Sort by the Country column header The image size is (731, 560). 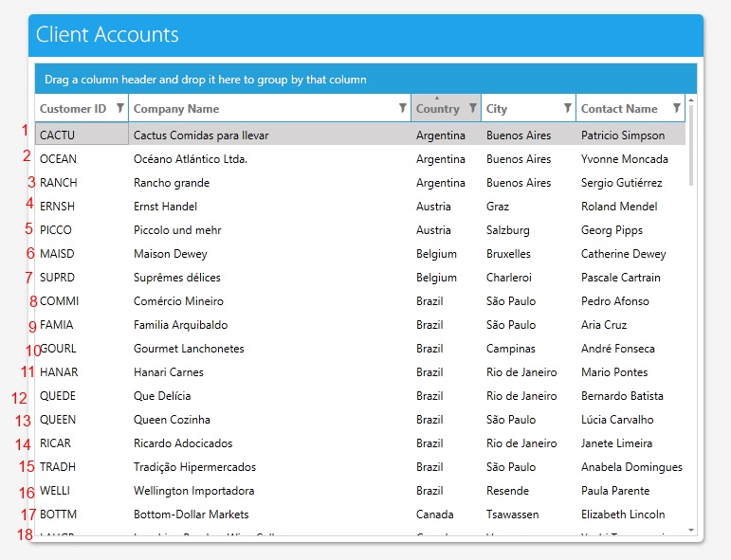pos(437,109)
